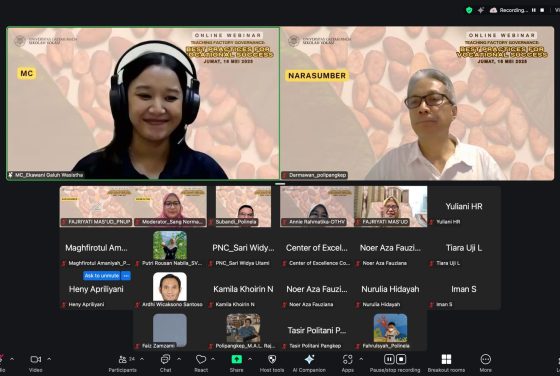
Task: Click the AI sparkle icon in top bar
Action: pyautogui.click(x=481, y=10)
